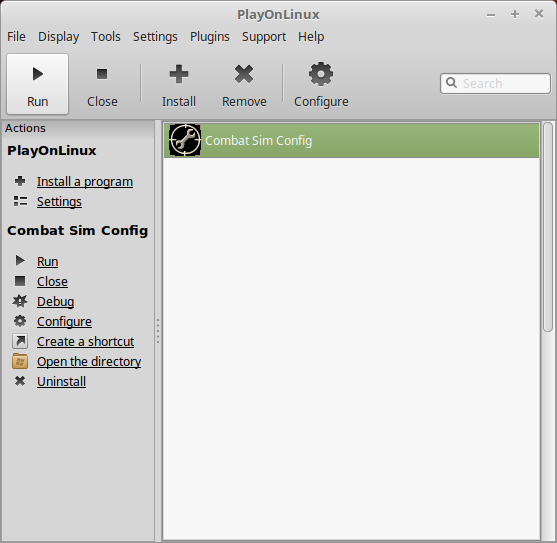Click the Remove X toolbar icon
Viewport: 557px width, 543px height.
pyautogui.click(x=244, y=74)
